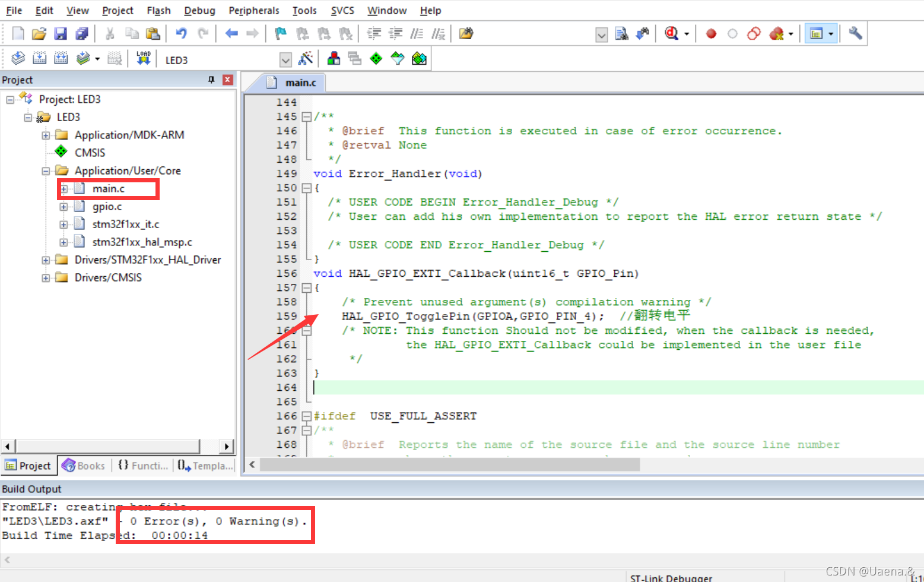This screenshot has width=924, height=582.
Task: Build target files icon
Action: point(40,58)
